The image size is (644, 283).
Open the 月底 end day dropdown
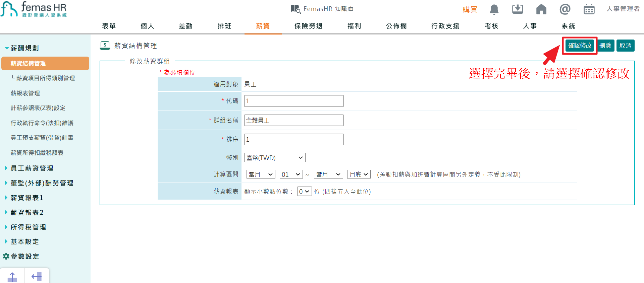359,174
